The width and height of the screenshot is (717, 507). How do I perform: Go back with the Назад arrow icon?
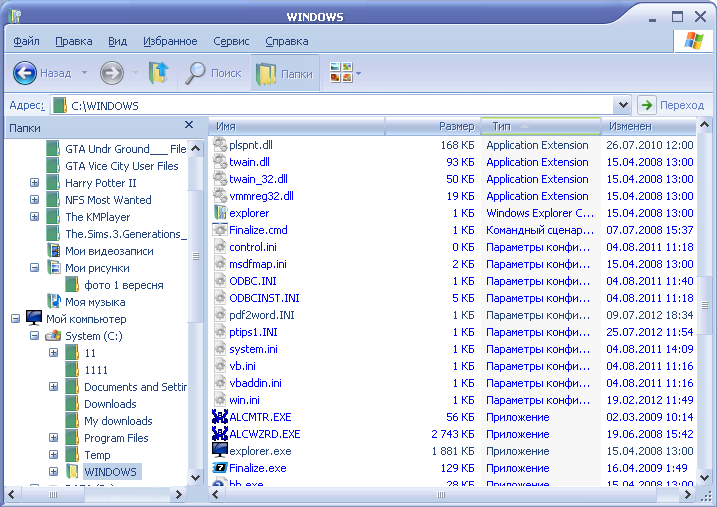coord(25,73)
